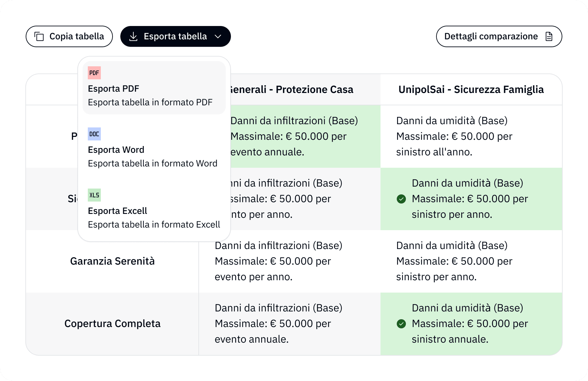This screenshot has width=588, height=381.
Task: Click the green XLS badge icon
Action: click(x=94, y=195)
